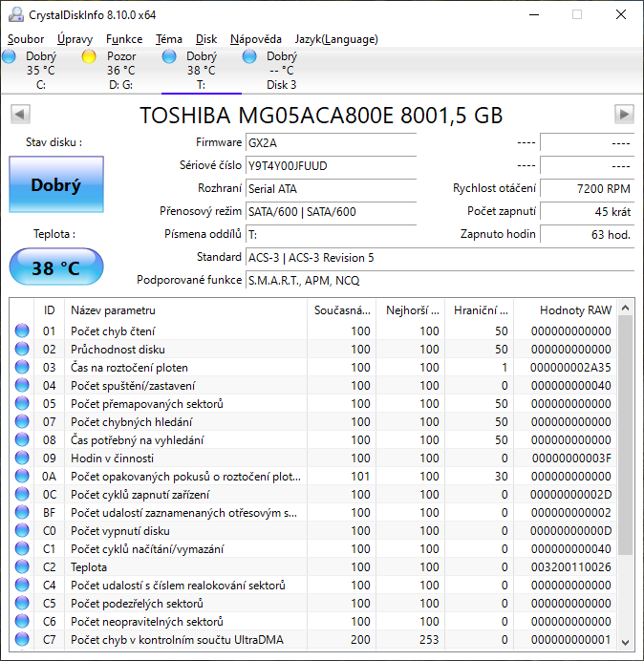644x661 pixels.
Task: Click the status orb for attribute 01
Action: 22,331
